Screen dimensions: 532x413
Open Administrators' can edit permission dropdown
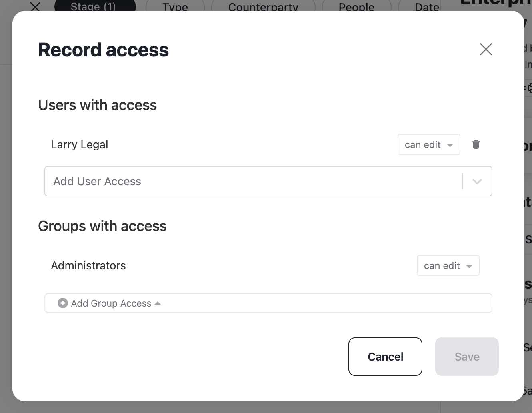(x=448, y=265)
